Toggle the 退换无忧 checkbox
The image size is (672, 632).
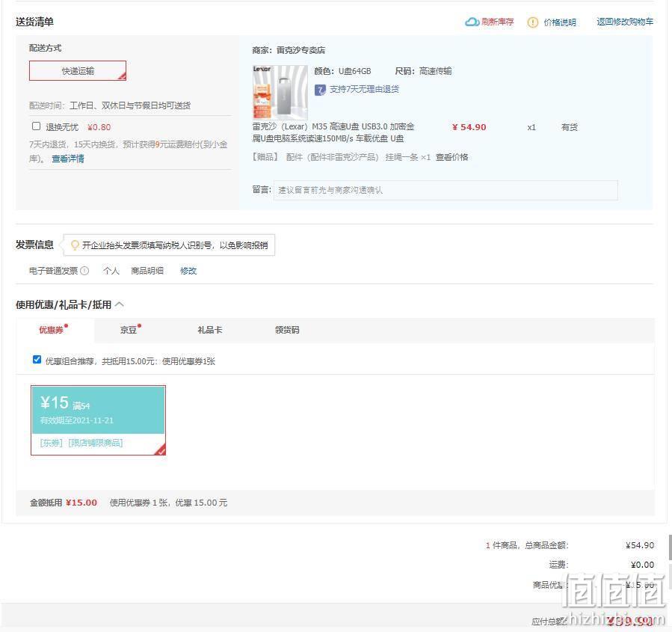37,126
